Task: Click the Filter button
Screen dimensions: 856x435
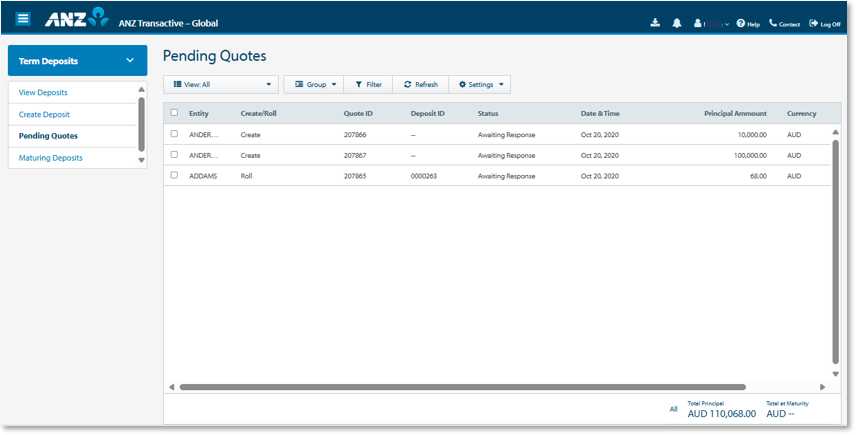Action: click(368, 85)
